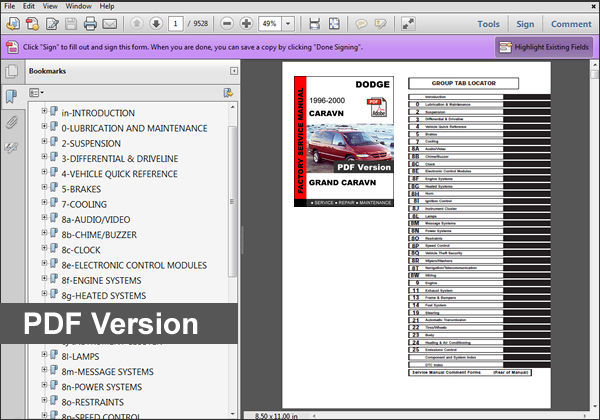Click bookmarks panel vertical scrollbar thumb
The height and width of the screenshot is (420, 600).
click(232, 201)
